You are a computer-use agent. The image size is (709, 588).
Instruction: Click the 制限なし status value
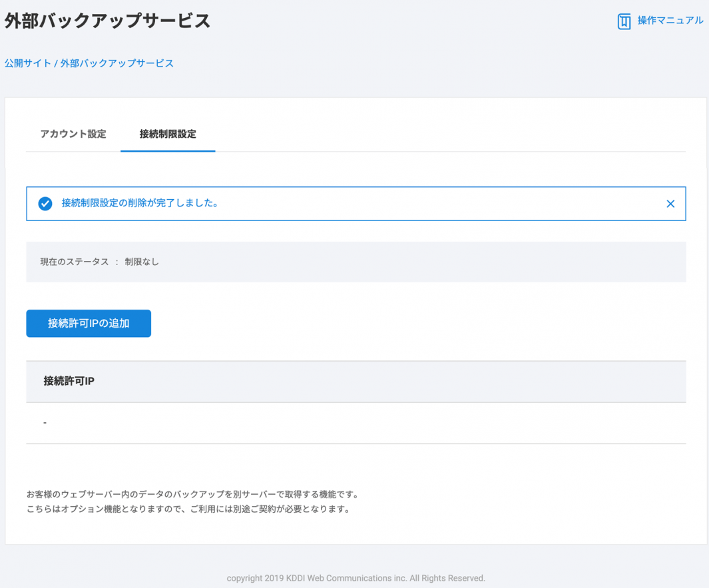coord(142,262)
